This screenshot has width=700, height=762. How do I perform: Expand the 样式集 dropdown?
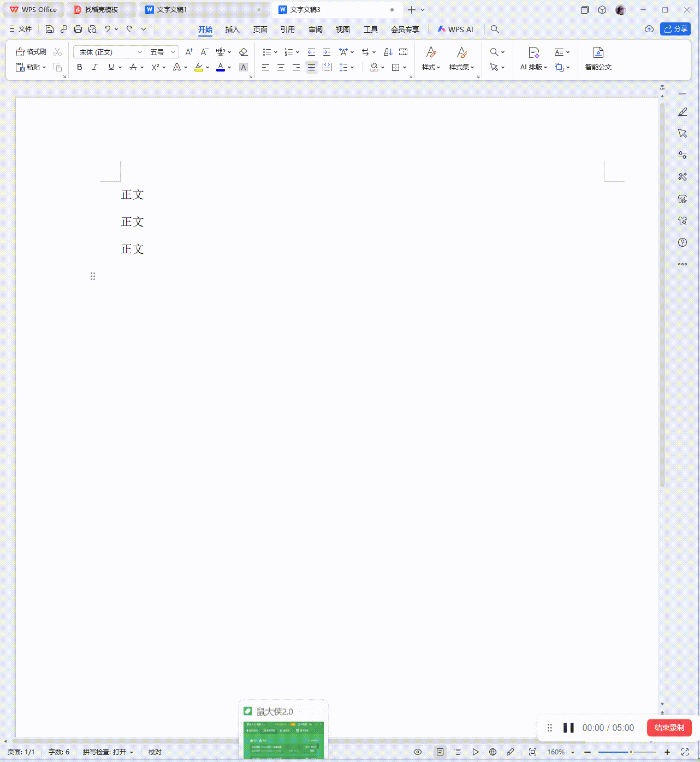[461, 67]
